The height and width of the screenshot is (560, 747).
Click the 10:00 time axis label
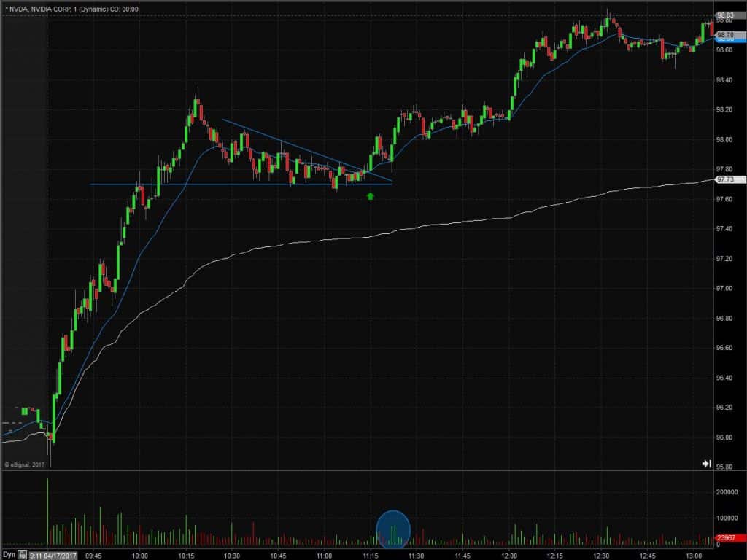point(139,556)
